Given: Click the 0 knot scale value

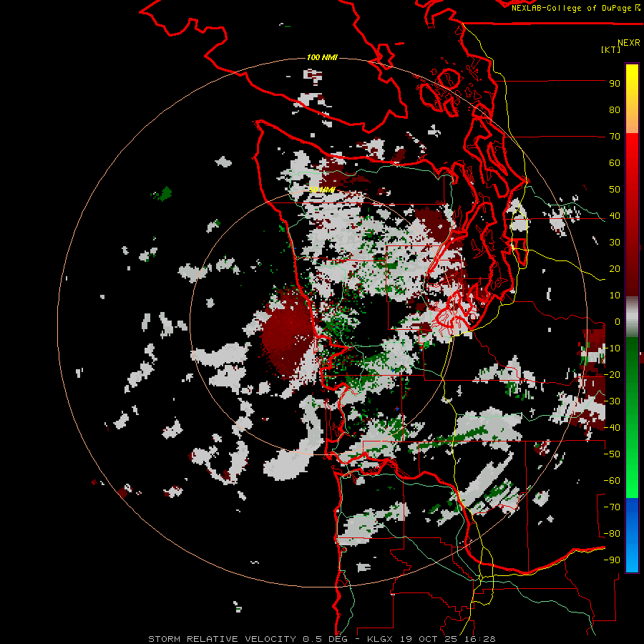Looking at the screenshot, I should coord(618,322).
